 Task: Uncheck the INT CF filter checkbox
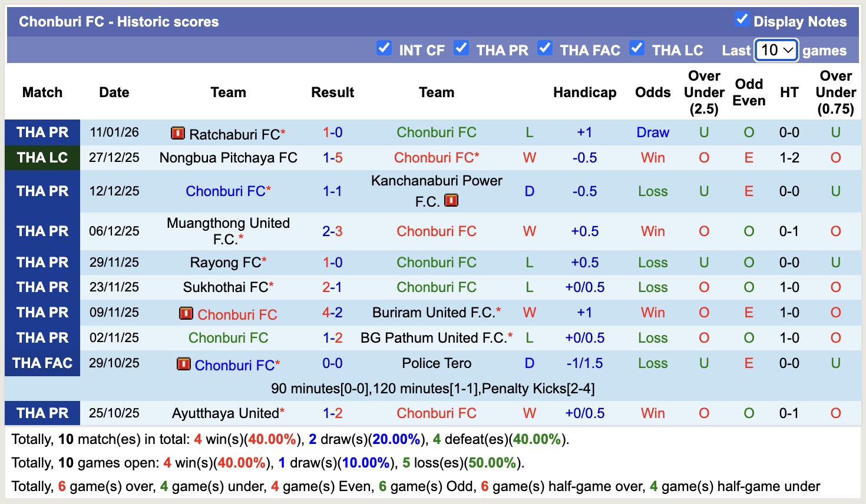[x=384, y=48]
